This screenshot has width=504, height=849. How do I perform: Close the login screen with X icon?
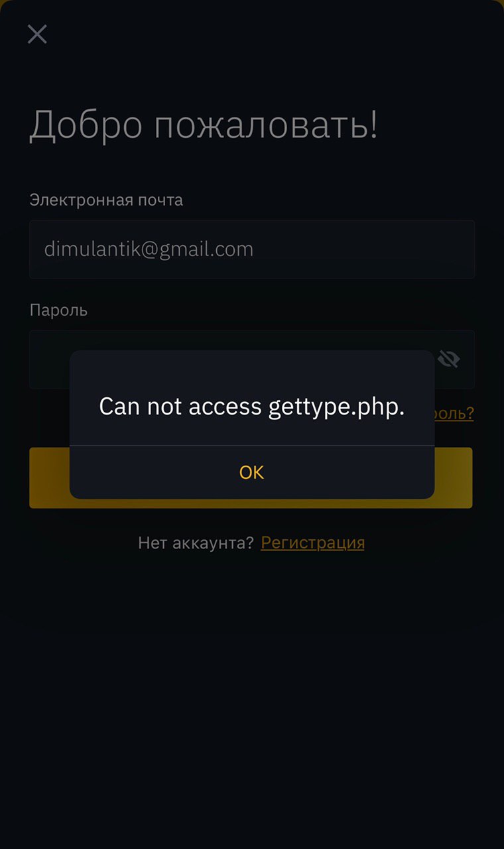pos(37,34)
